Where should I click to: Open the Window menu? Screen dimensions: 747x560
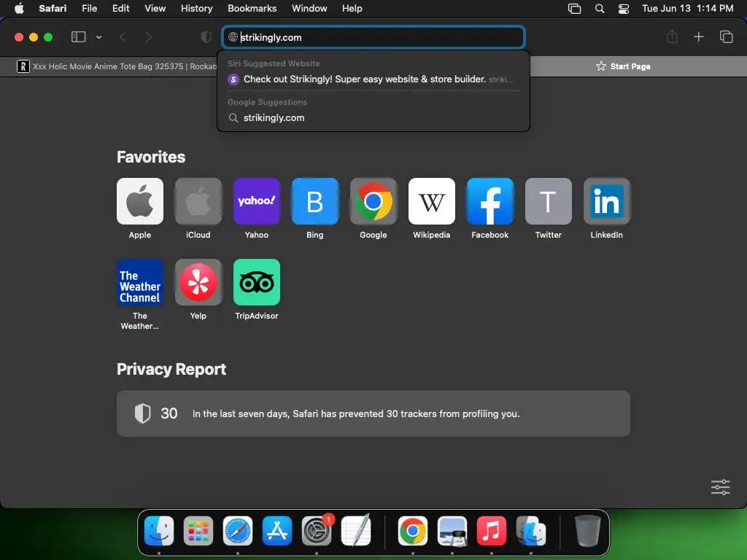[x=309, y=8]
